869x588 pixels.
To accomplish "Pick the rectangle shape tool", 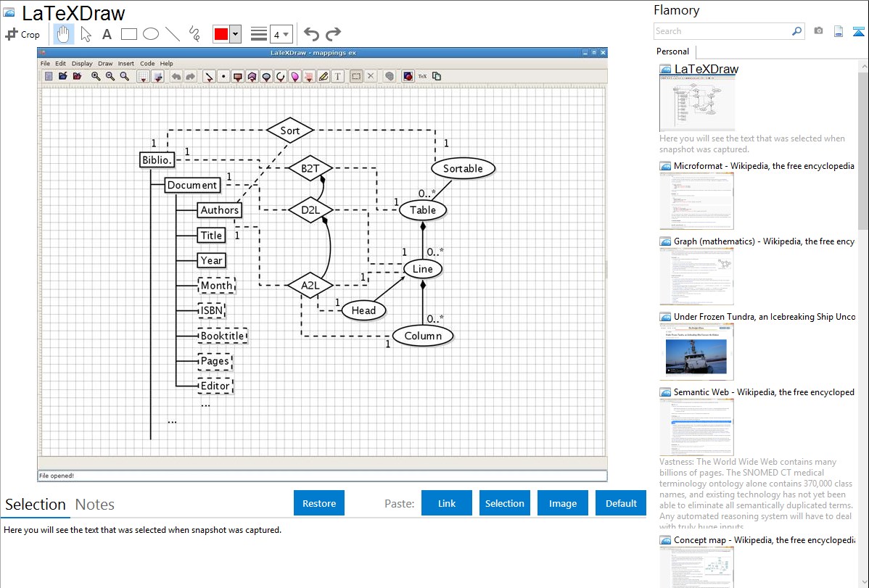I will [x=128, y=34].
